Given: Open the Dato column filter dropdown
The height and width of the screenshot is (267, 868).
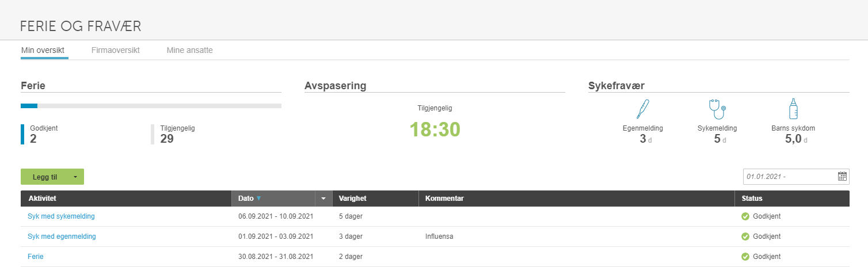Looking at the screenshot, I should (323, 199).
